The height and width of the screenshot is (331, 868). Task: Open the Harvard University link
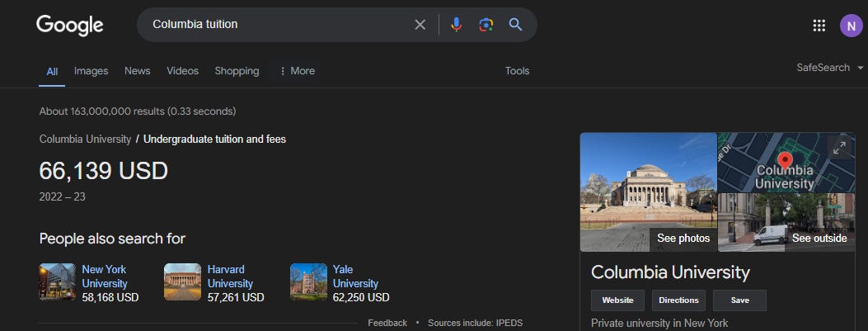tap(230, 277)
